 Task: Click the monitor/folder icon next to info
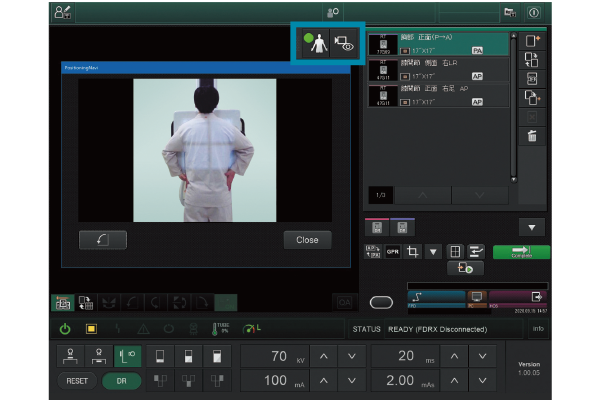pyautogui.click(x=510, y=13)
